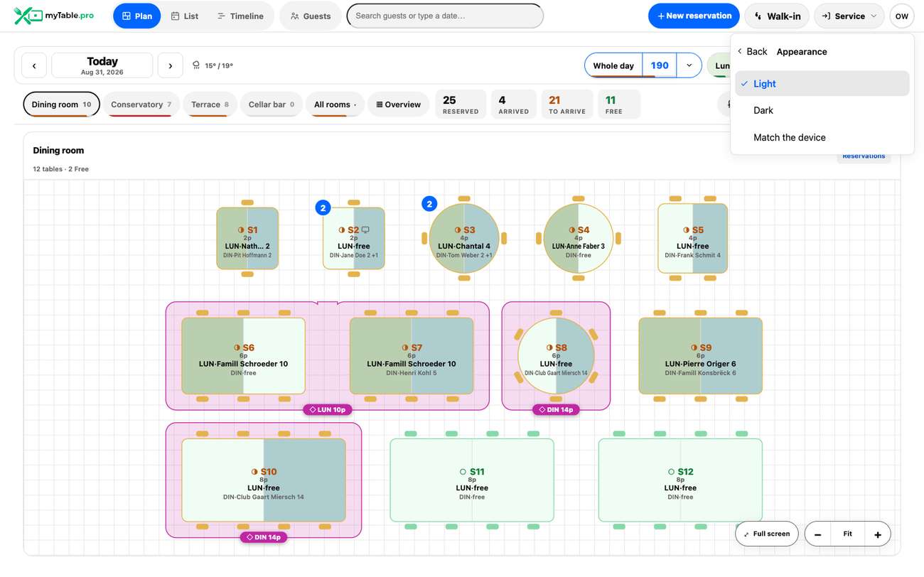Advance to next day with right arrow
924x577 pixels.
[170, 66]
